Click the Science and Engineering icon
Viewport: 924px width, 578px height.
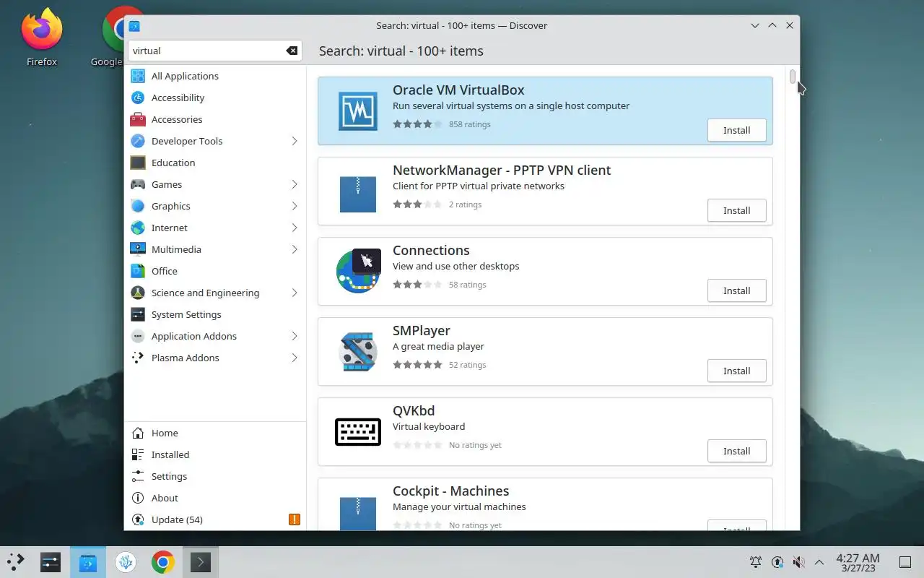click(x=138, y=293)
